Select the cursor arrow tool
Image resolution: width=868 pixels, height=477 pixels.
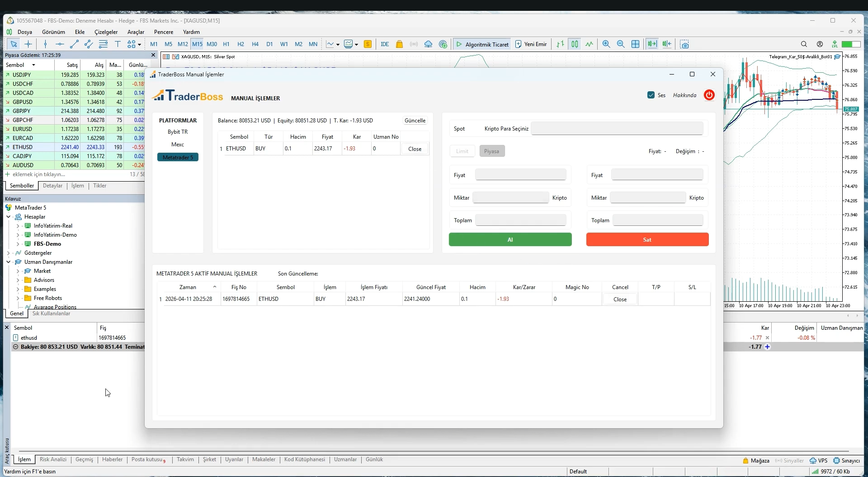click(x=14, y=44)
